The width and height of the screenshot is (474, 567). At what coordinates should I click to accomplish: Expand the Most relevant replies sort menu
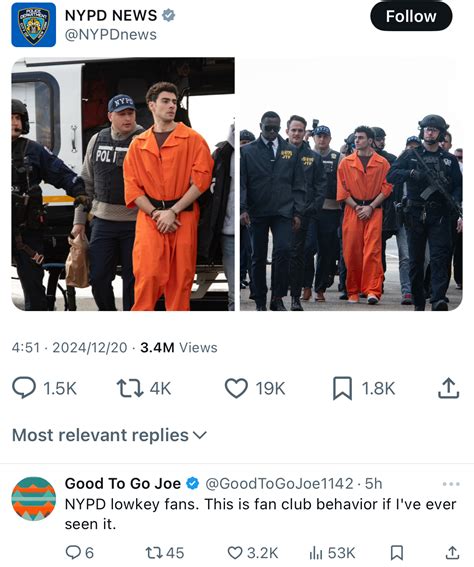coord(109,435)
